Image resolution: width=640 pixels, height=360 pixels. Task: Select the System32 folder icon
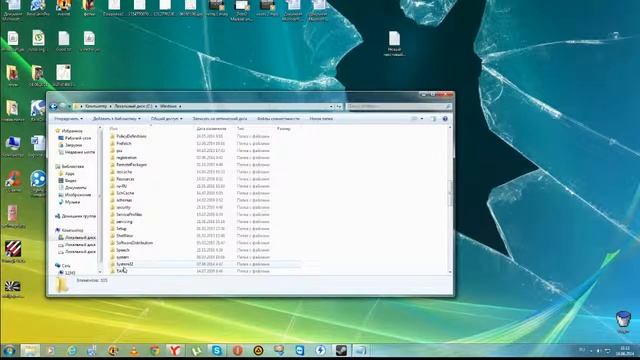click(x=112, y=264)
